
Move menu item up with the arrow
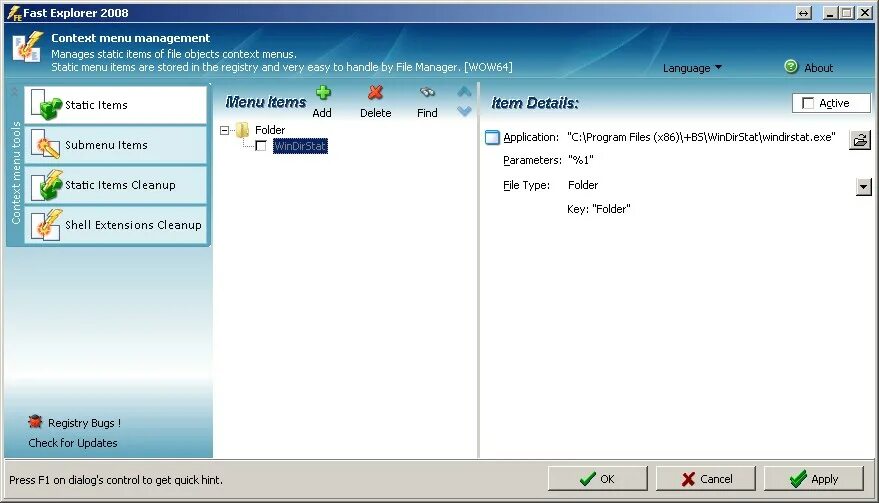tap(464, 92)
